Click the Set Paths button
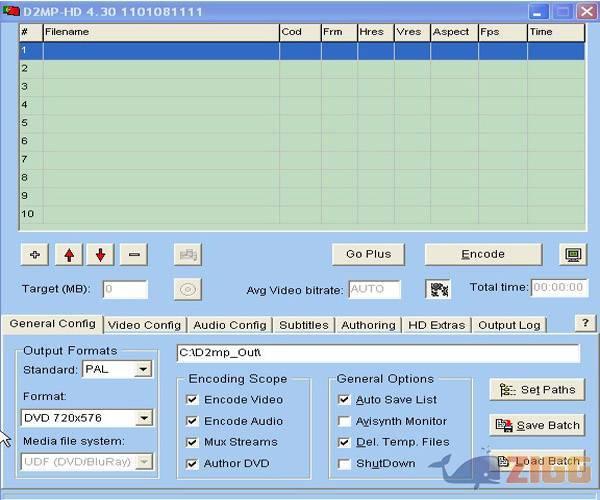The width and height of the screenshot is (600, 500). tap(536, 390)
